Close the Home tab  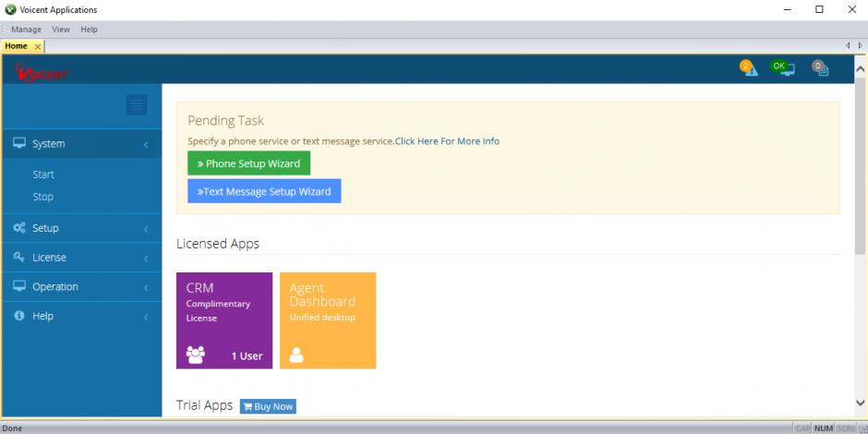pos(38,46)
